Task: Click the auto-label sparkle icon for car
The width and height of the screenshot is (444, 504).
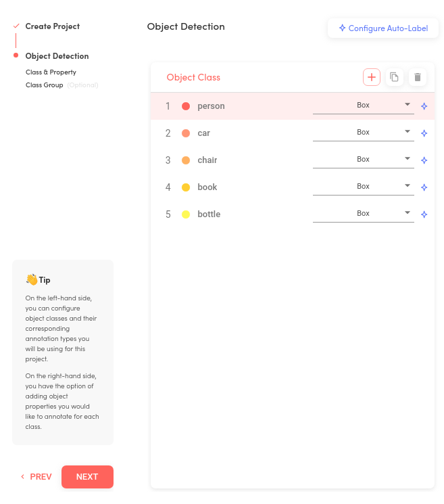Action: tap(424, 133)
